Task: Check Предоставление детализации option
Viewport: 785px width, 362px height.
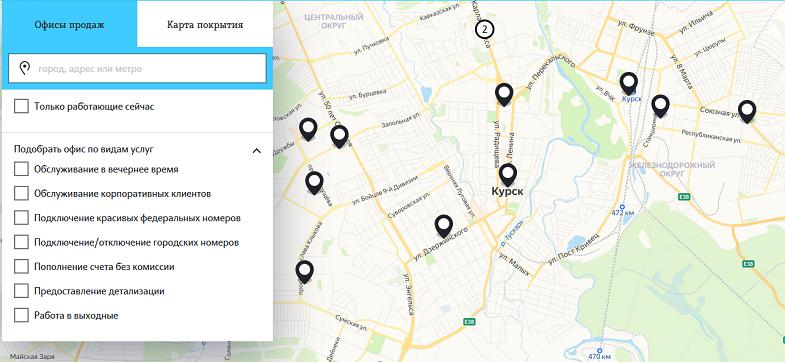Action: tap(21, 291)
